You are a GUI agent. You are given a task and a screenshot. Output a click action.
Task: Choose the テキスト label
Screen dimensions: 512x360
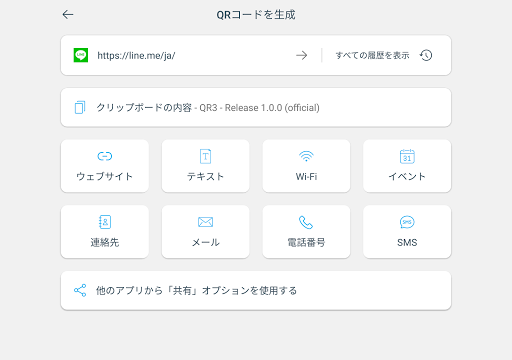pyautogui.click(x=205, y=176)
